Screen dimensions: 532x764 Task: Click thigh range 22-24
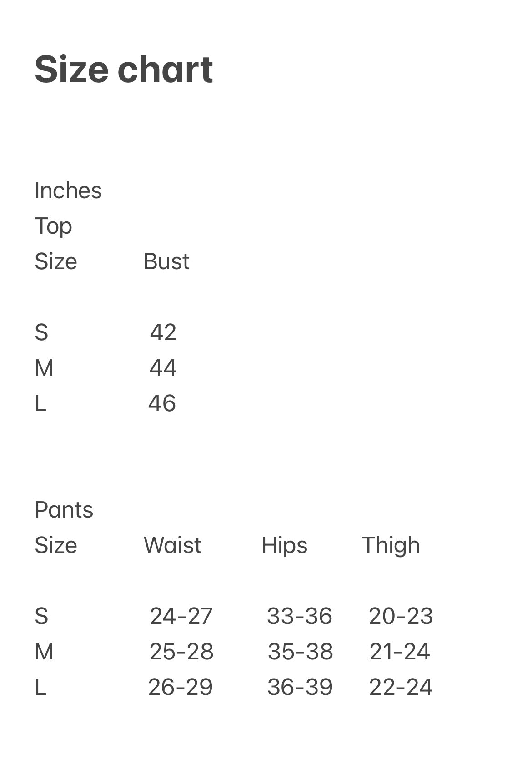(401, 687)
